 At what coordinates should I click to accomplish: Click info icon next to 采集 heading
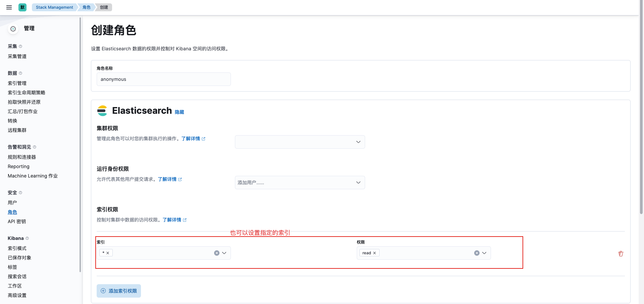[x=20, y=46]
